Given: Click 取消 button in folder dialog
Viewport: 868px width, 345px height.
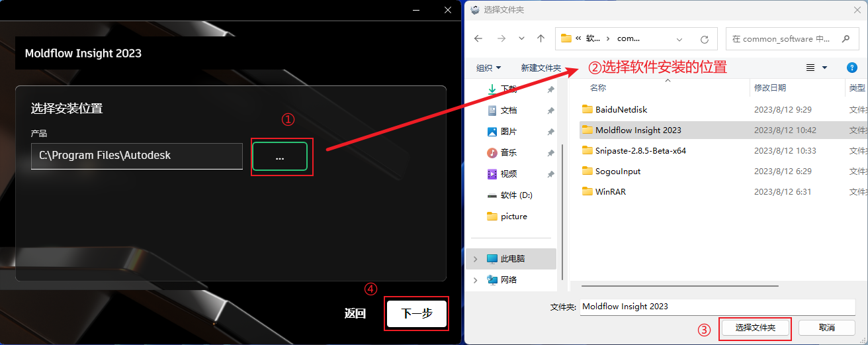Looking at the screenshot, I should (827, 328).
